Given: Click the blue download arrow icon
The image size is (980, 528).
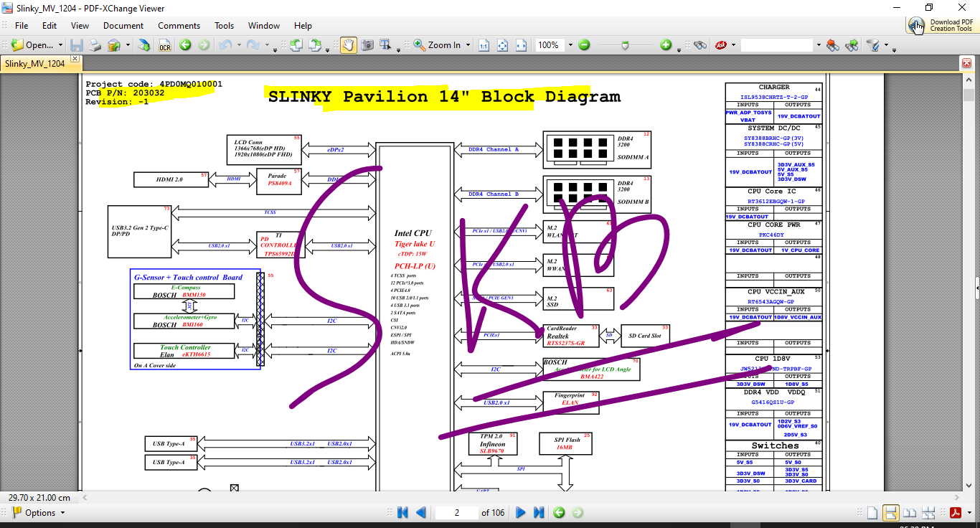Looking at the screenshot, I should (144, 45).
